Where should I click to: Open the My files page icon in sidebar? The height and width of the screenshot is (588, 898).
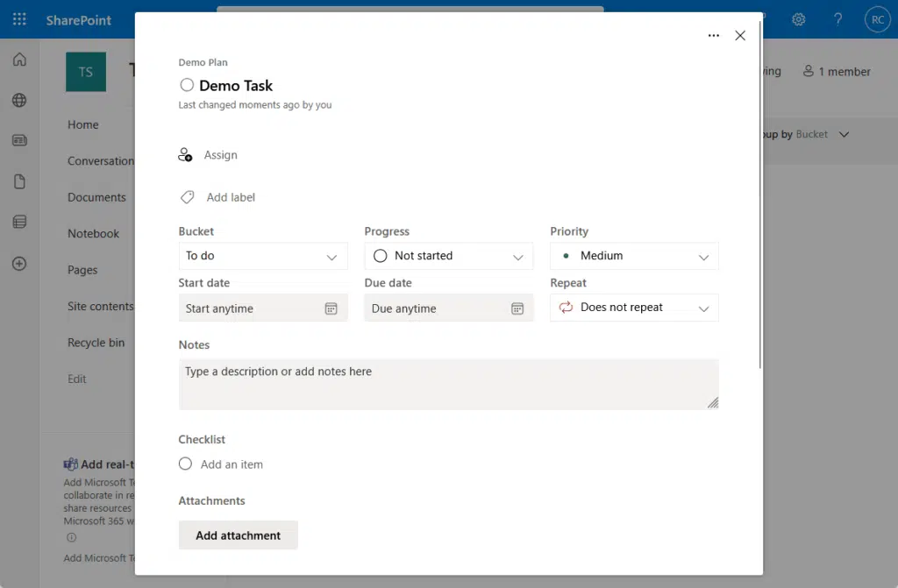tap(19, 181)
